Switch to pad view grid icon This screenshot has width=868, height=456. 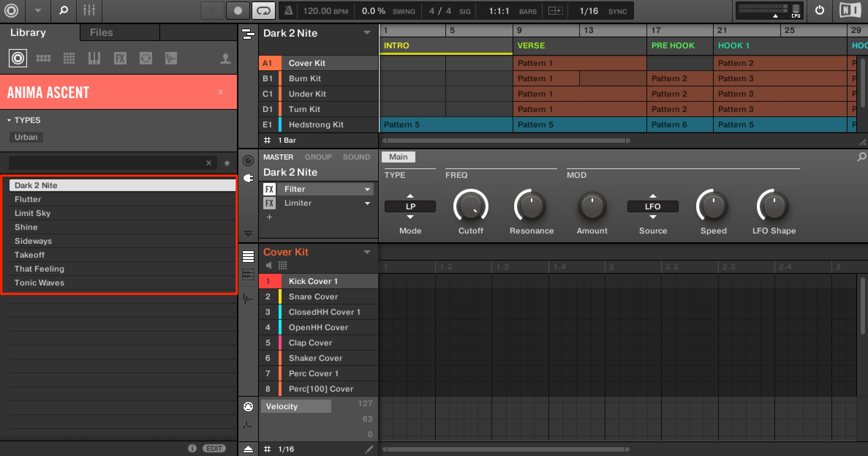pyautogui.click(x=283, y=265)
